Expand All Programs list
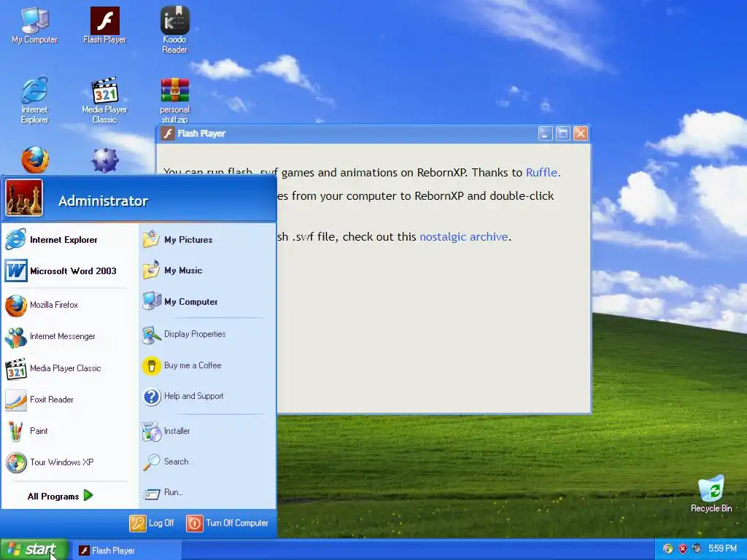Screen dimensions: 747x560 tap(60, 496)
